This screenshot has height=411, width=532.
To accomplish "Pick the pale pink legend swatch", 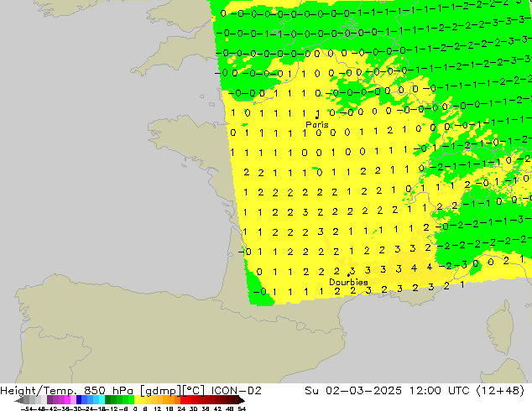I will (x=73, y=399).
